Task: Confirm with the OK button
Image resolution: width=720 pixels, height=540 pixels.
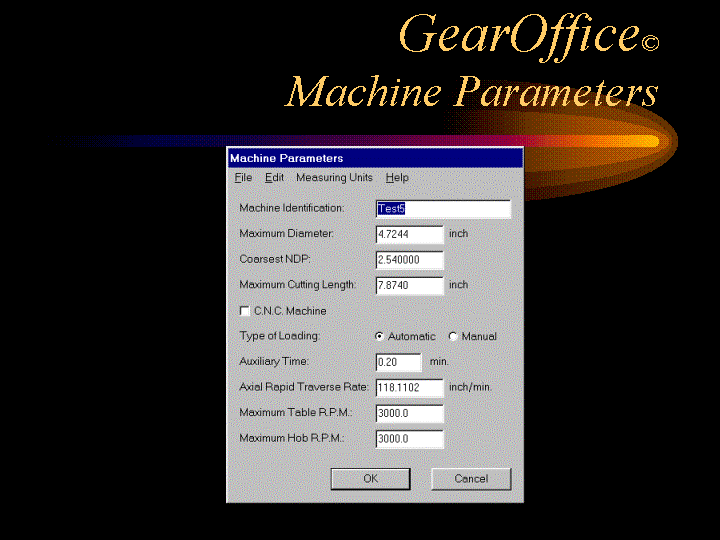Action: coord(371,479)
